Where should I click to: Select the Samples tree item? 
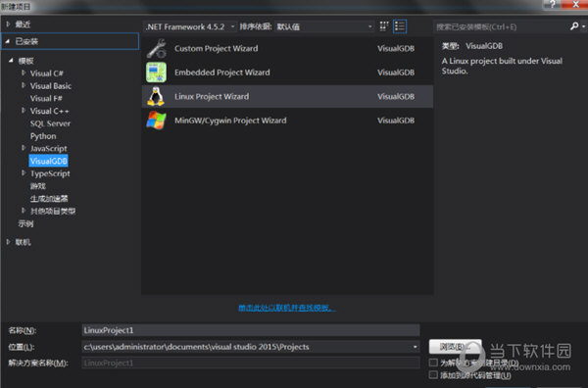pyautogui.click(x=25, y=223)
